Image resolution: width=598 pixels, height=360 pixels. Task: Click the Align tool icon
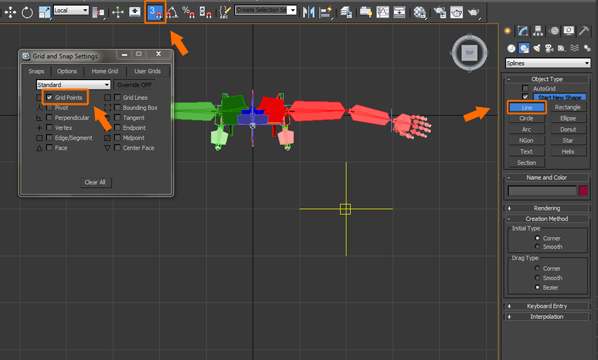click(326, 12)
